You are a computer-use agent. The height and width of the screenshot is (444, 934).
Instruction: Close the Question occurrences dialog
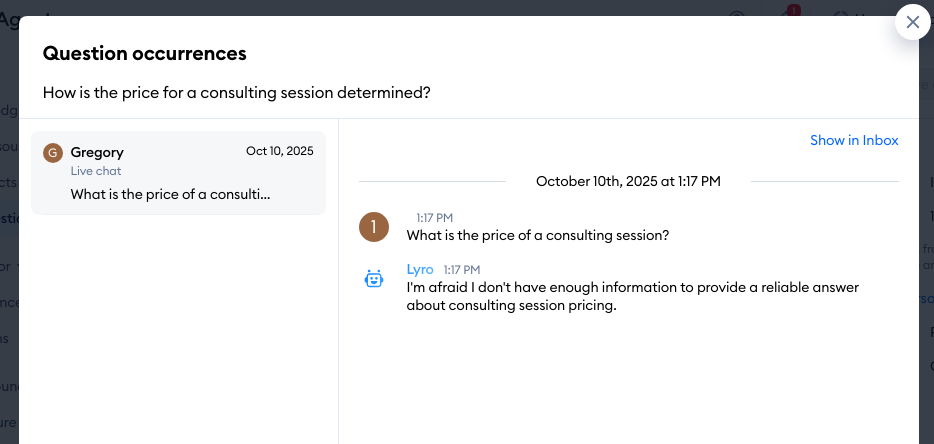[x=912, y=22]
